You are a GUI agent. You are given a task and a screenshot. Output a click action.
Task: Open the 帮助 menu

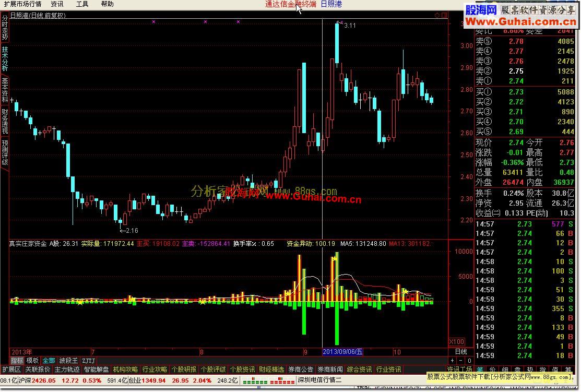point(107,4)
